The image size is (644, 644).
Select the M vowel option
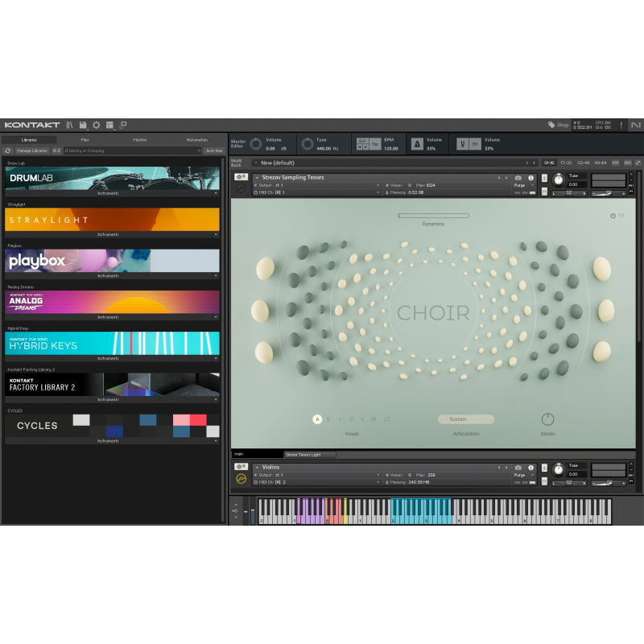click(x=374, y=419)
